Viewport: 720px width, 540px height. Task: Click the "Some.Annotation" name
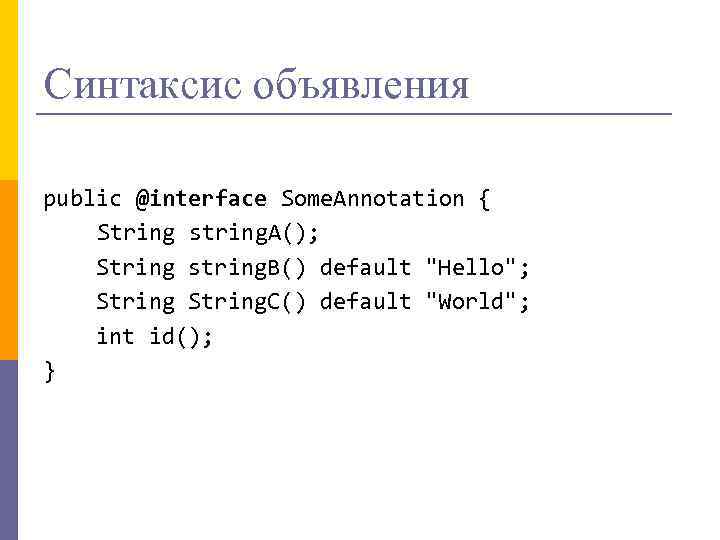click(x=372, y=198)
